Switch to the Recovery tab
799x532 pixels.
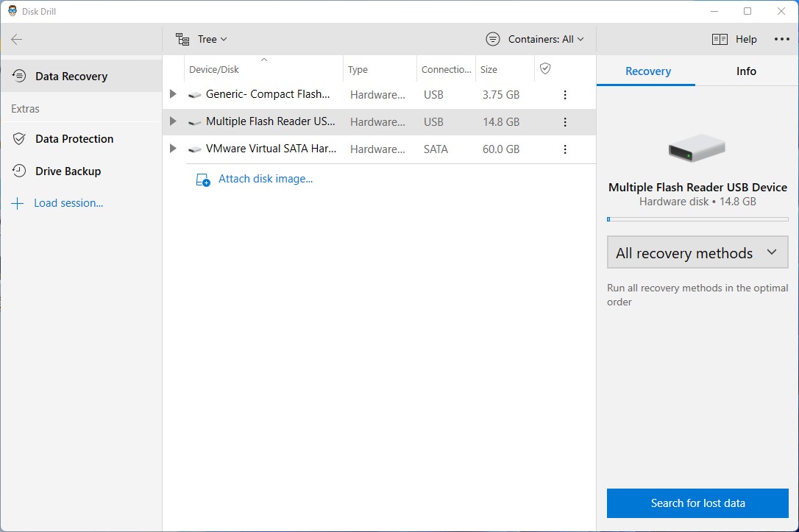click(x=647, y=71)
